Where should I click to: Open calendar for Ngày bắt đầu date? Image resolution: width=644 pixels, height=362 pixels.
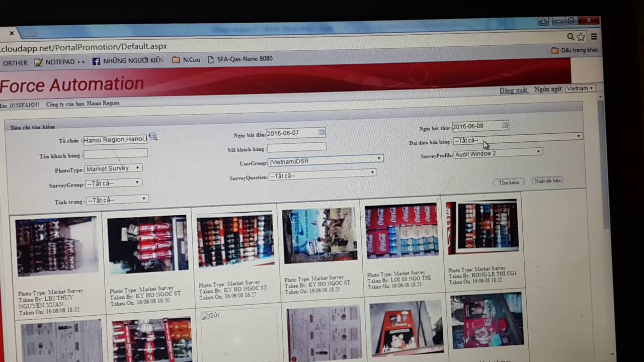[321, 132]
